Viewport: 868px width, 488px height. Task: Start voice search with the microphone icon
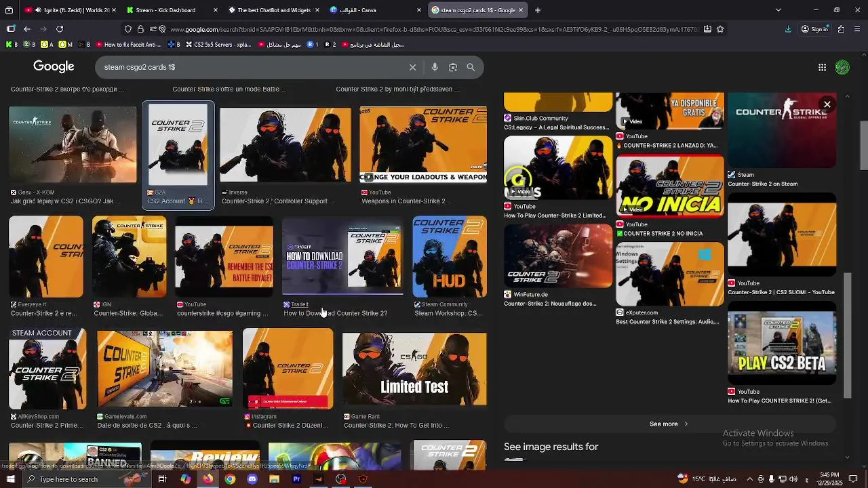435,67
